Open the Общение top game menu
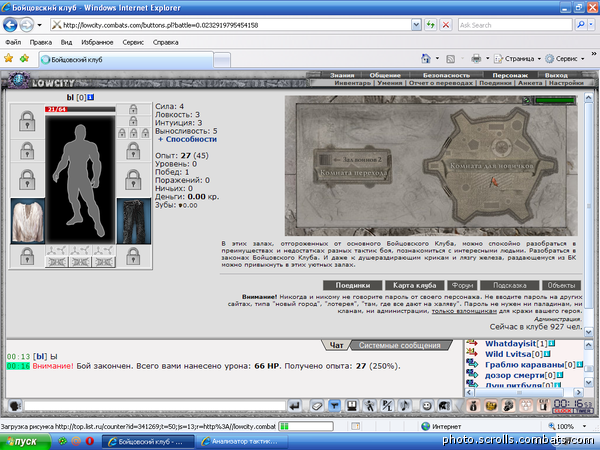 pyautogui.click(x=385, y=75)
